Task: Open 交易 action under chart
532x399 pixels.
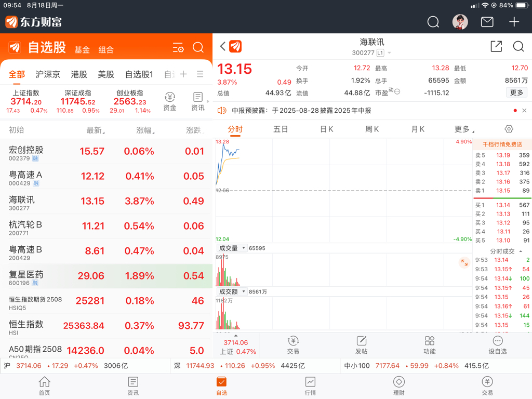Action: pyautogui.click(x=293, y=345)
